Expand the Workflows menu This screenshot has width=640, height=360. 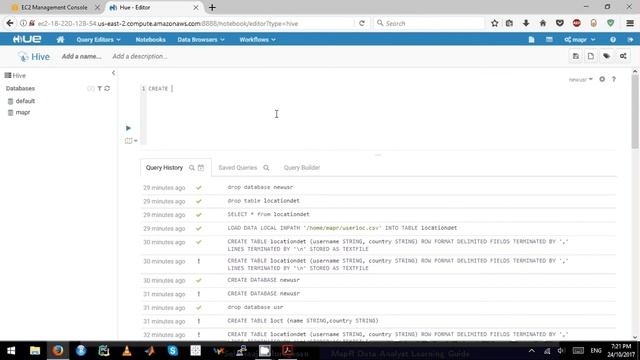click(257, 40)
